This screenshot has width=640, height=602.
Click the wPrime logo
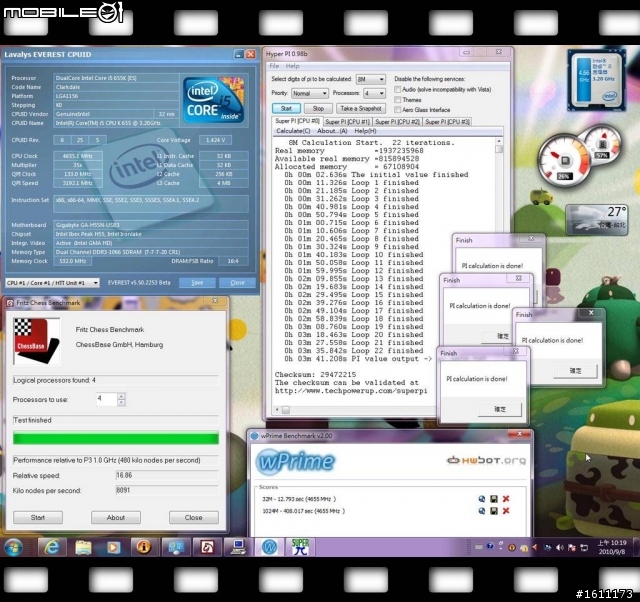pos(295,461)
